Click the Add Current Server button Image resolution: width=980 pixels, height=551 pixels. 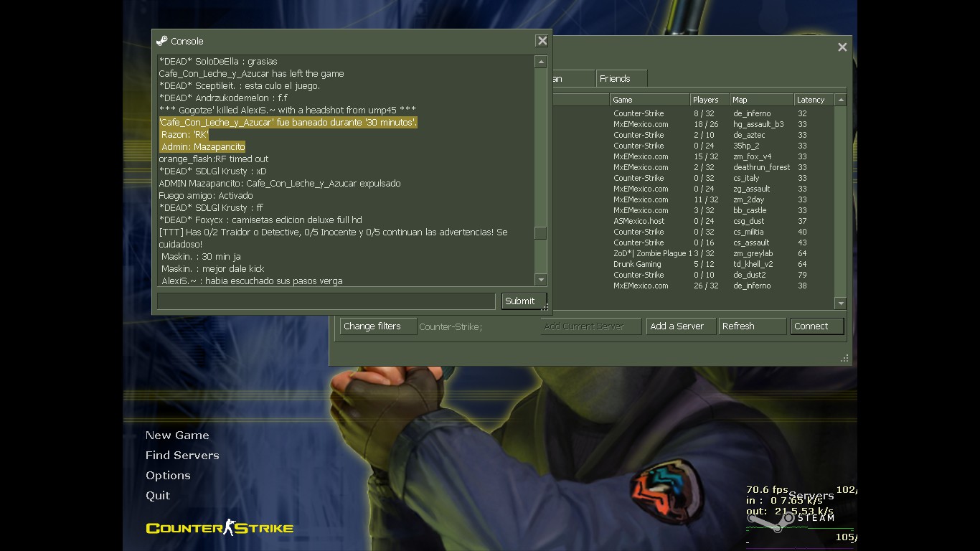pos(590,326)
